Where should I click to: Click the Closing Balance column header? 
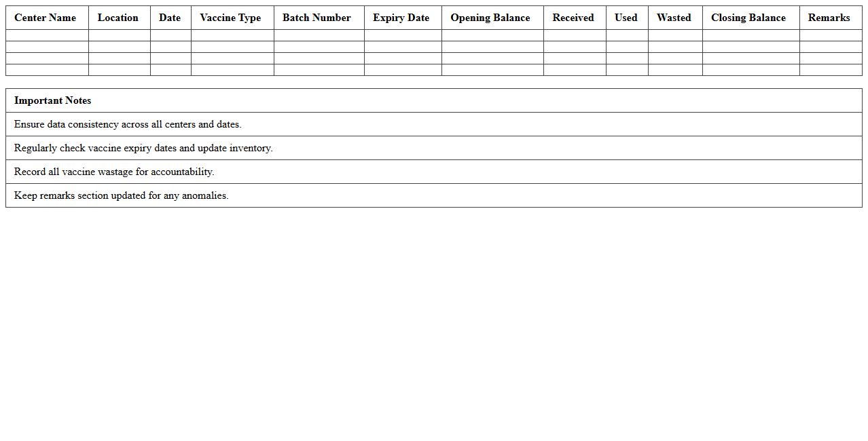tap(748, 18)
